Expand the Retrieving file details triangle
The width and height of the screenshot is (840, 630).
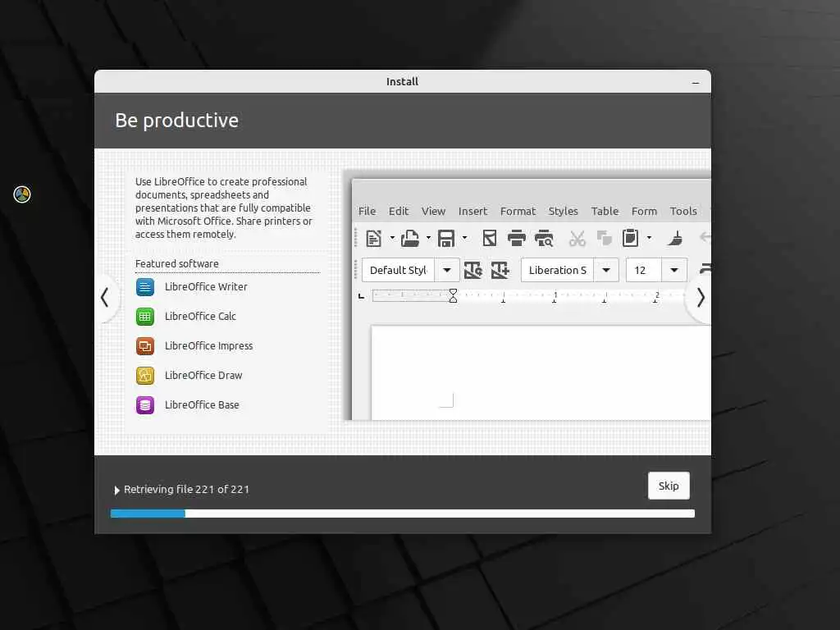(x=116, y=490)
